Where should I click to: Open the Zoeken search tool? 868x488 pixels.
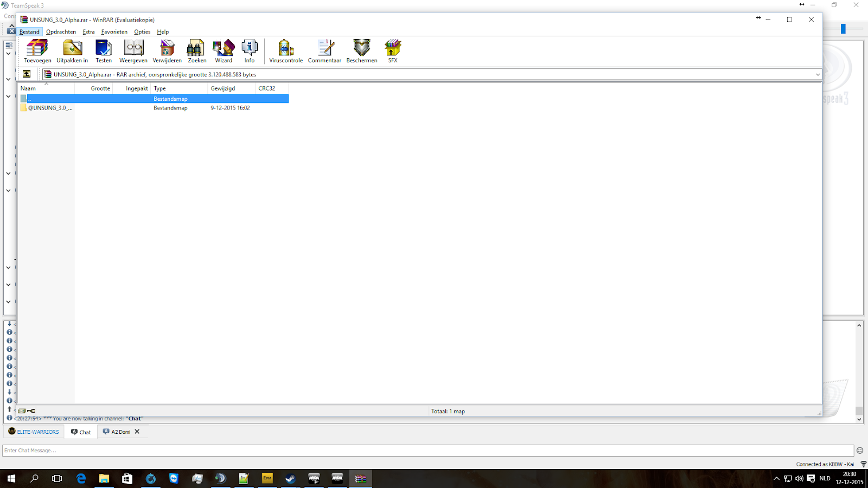(197, 51)
